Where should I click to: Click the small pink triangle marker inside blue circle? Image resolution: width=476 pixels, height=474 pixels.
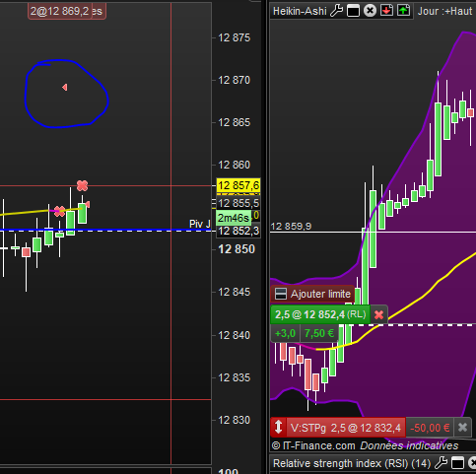point(65,87)
